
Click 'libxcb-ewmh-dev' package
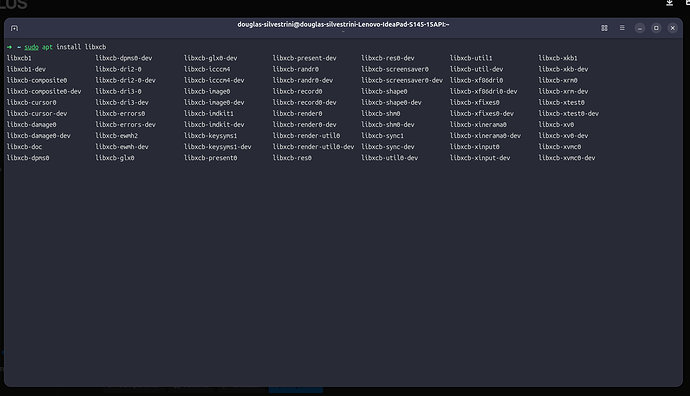point(122,147)
